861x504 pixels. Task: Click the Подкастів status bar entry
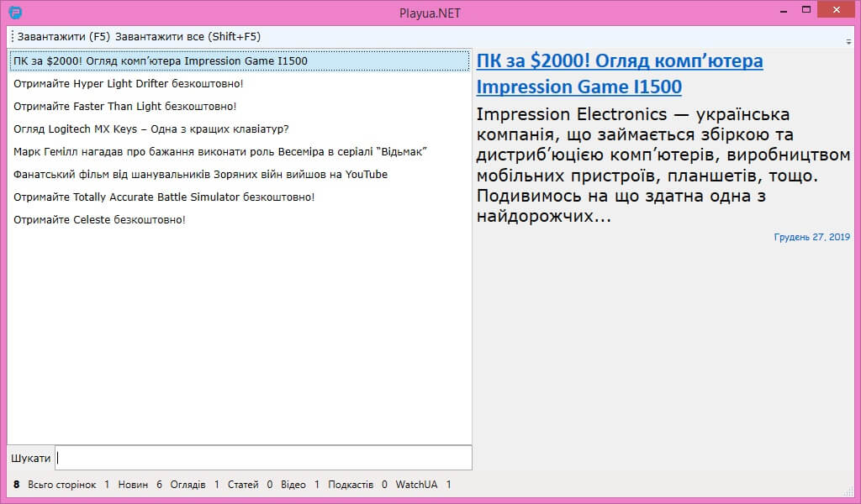pyautogui.click(x=351, y=485)
